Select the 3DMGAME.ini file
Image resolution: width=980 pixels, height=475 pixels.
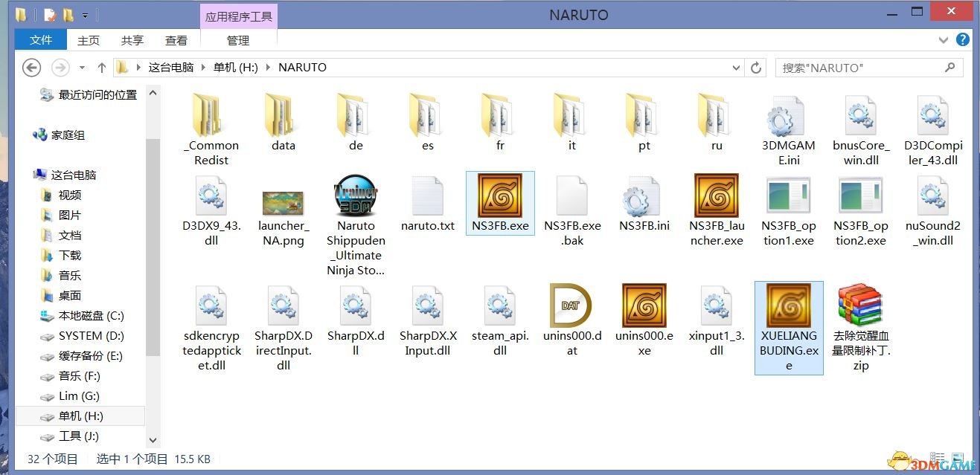tap(789, 130)
